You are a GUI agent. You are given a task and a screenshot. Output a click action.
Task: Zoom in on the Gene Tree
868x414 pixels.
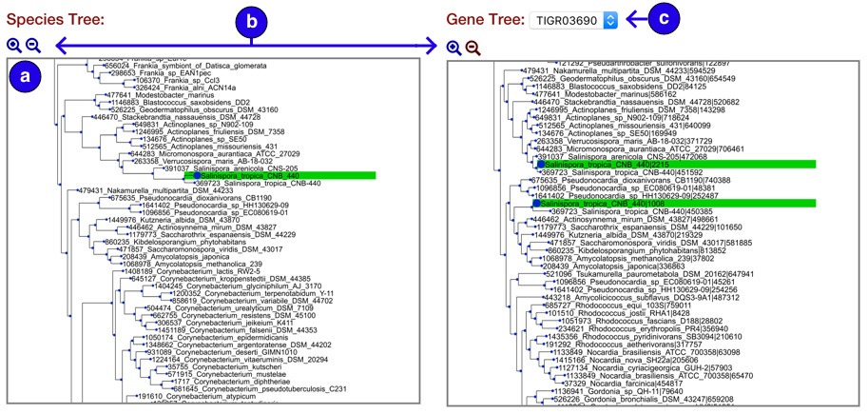(x=453, y=49)
